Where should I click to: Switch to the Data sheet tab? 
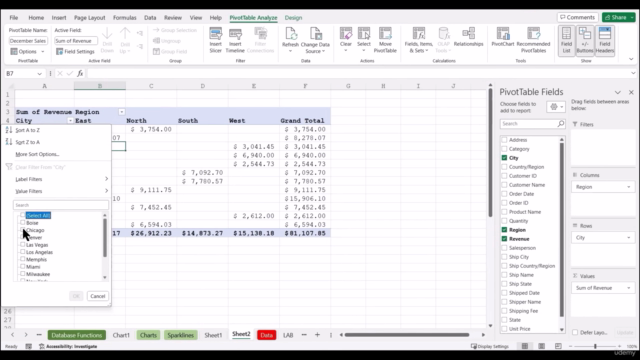pyautogui.click(x=266, y=335)
